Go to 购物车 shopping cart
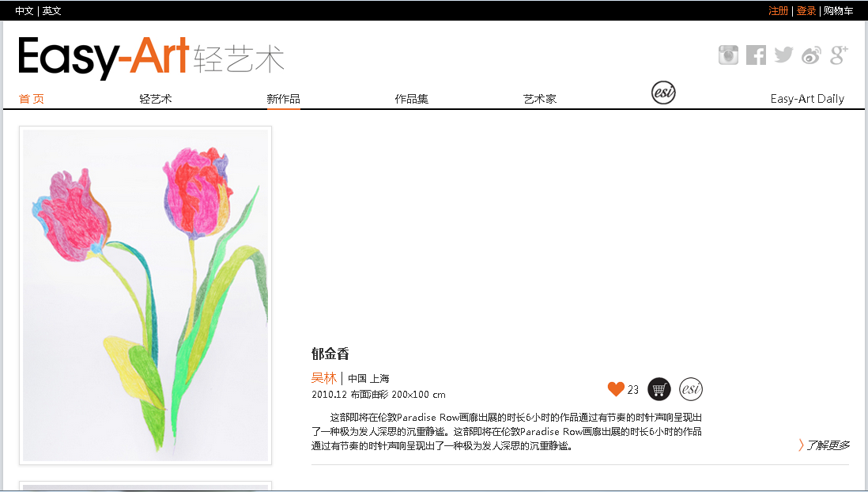868x492 pixels. 838,11
